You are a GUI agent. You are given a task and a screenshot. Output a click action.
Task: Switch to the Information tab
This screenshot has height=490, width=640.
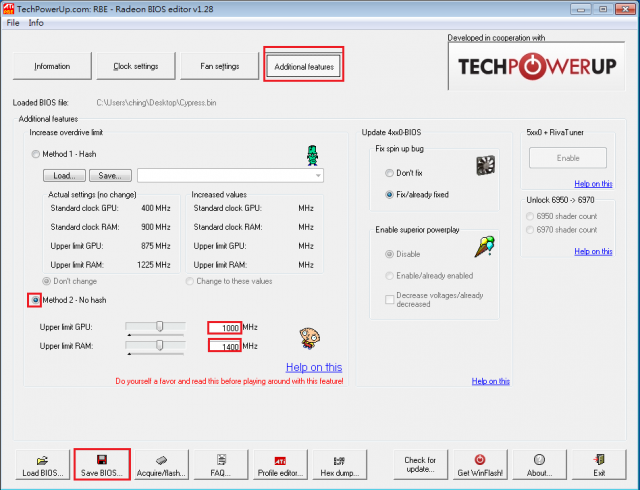pos(52,66)
